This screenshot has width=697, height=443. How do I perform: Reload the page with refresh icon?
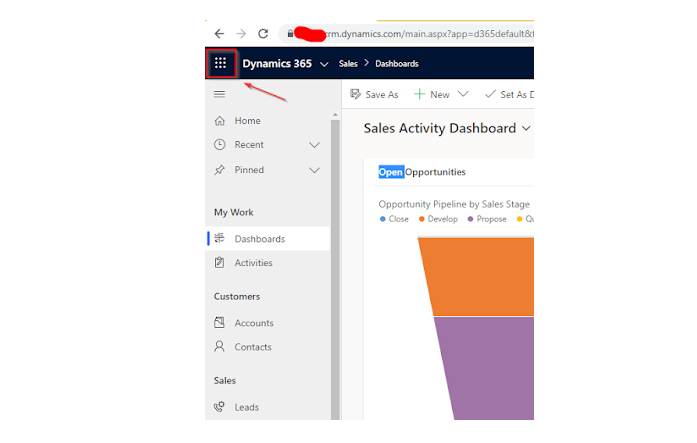(263, 33)
